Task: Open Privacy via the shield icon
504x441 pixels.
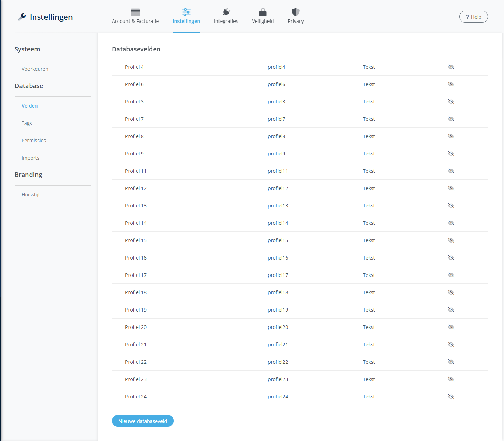Action: [296, 12]
